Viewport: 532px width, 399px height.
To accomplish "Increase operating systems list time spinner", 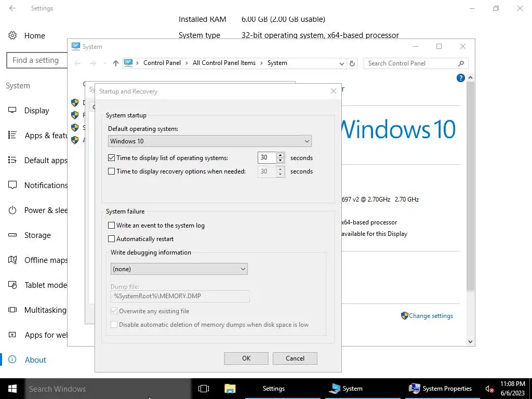I will [280, 155].
